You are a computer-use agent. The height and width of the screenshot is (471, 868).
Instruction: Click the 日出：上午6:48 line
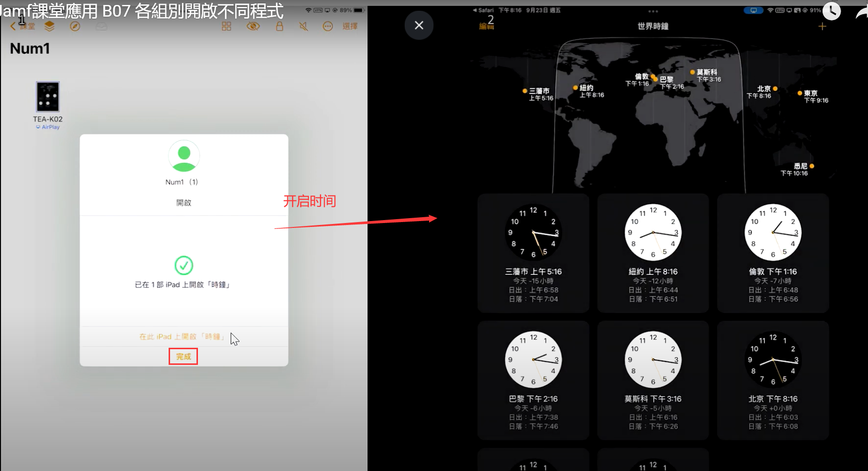pyautogui.click(x=773, y=290)
